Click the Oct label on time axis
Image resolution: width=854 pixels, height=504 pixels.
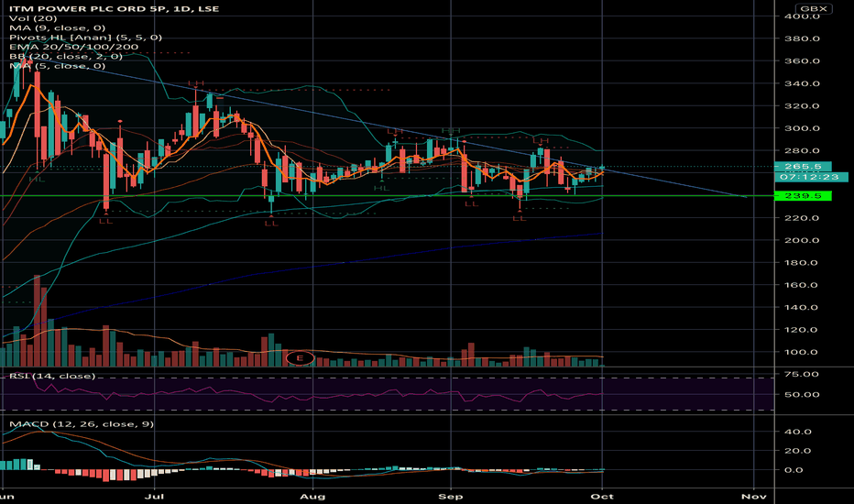(602, 497)
